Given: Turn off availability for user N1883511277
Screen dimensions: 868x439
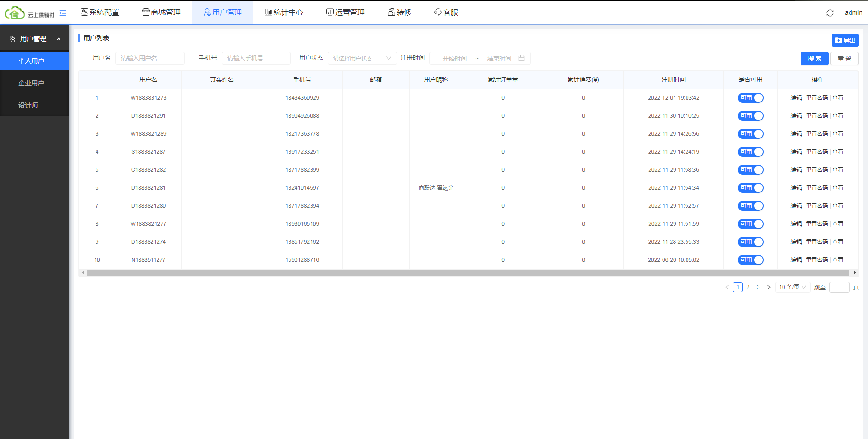Looking at the screenshot, I should click(x=750, y=260).
